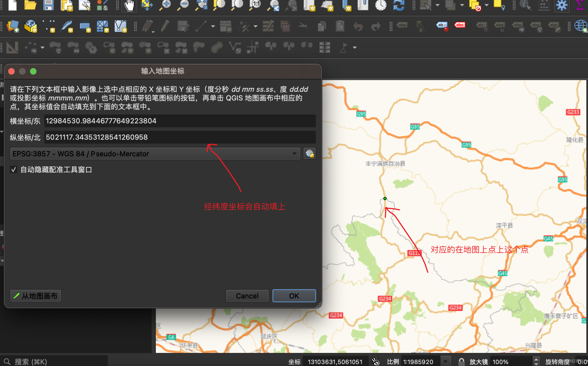This screenshot has height=366, width=588.
Task: Click the Add WMS layer globe icon
Action: click(581, 26)
